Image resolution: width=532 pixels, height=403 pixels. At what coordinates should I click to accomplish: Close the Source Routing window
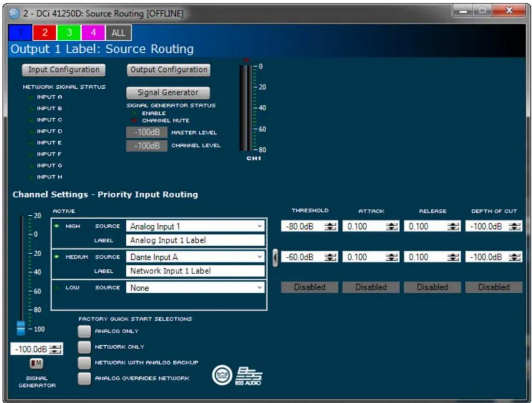[508, 11]
